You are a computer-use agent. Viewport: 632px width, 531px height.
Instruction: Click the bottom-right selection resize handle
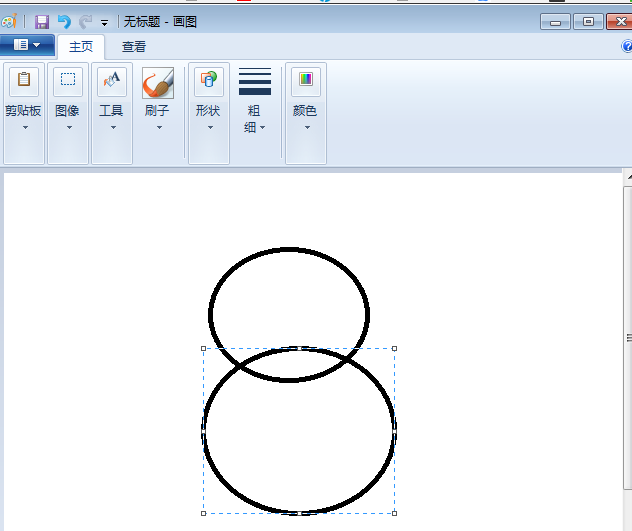coord(395,513)
